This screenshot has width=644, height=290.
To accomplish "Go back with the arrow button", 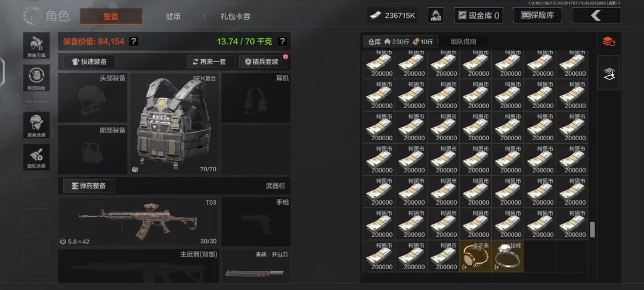I will coord(597,16).
